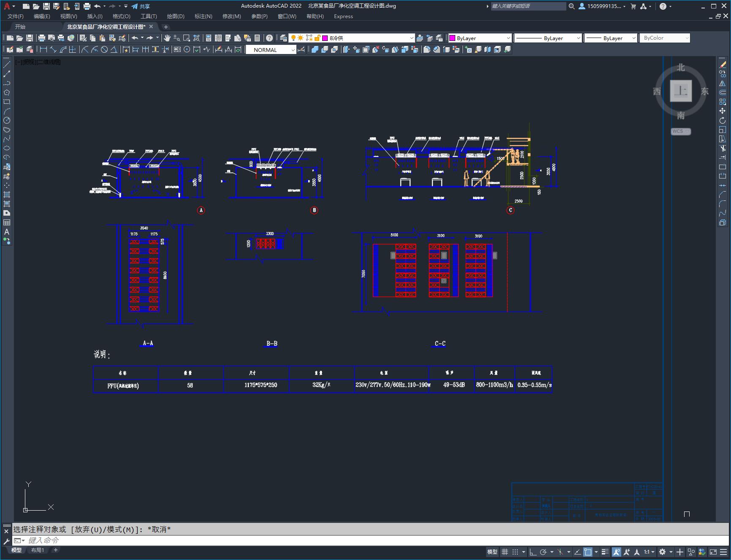Click the signed-in account 1505999135 button
The width and height of the screenshot is (731, 560).
(x=602, y=6)
